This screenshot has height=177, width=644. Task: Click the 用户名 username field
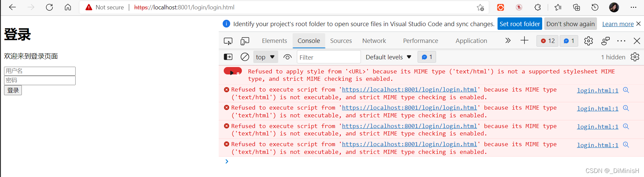coord(40,71)
